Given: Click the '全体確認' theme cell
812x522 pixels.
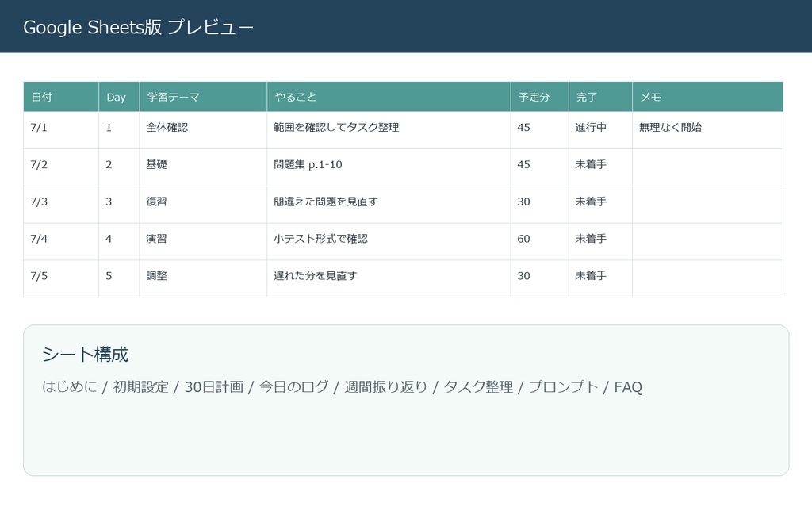Looking at the screenshot, I should 203,130.
